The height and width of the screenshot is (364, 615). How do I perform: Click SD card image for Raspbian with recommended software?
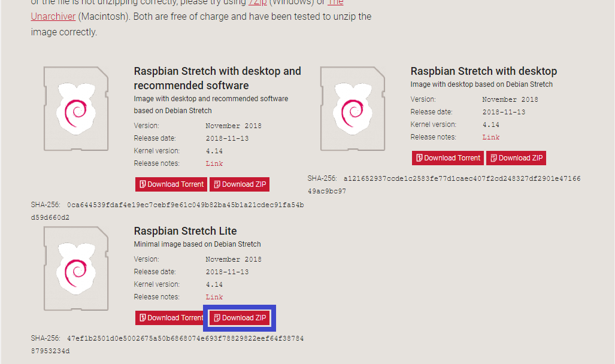point(76,108)
